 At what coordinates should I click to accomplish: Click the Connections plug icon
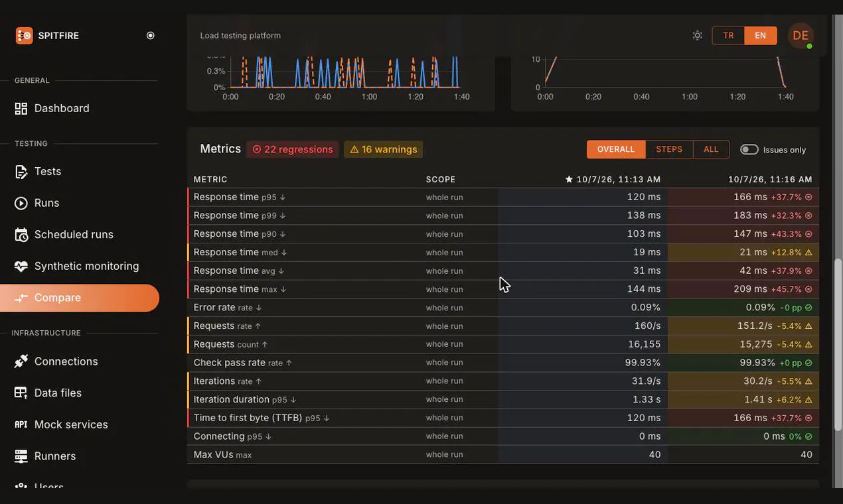point(21,361)
